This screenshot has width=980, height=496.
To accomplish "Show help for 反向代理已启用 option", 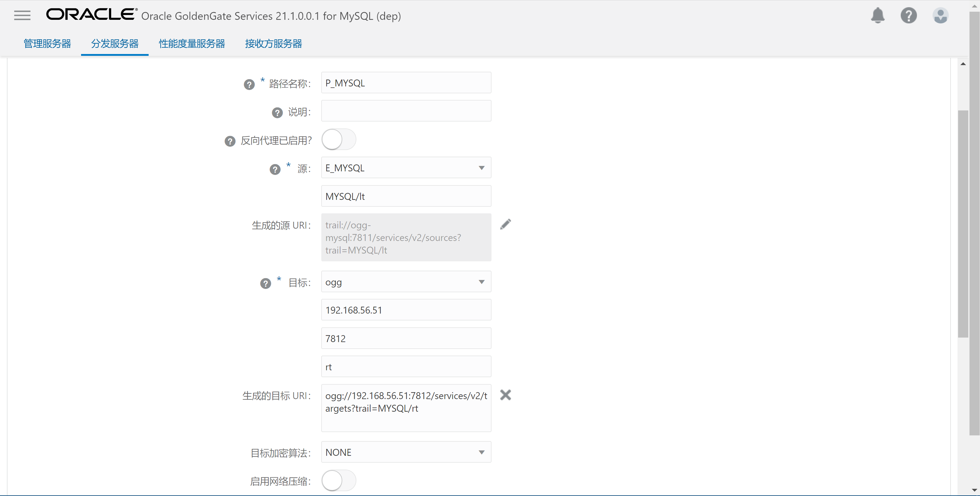I will [x=230, y=141].
